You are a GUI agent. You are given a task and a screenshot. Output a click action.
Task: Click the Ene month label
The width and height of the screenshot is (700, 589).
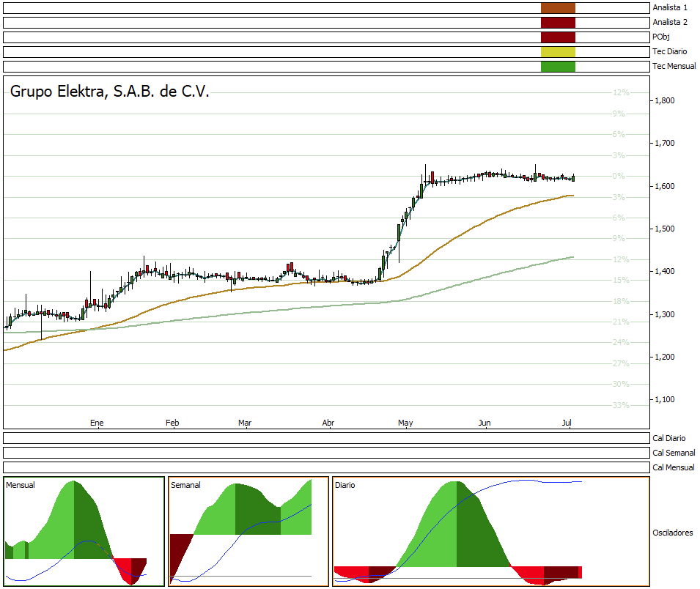pos(97,423)
